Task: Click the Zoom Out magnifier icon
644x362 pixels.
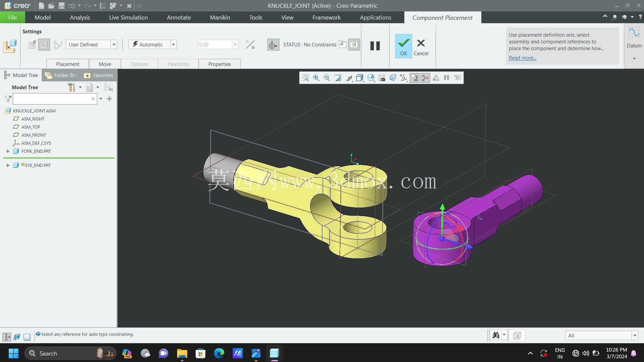Action: tap(327, 78)
